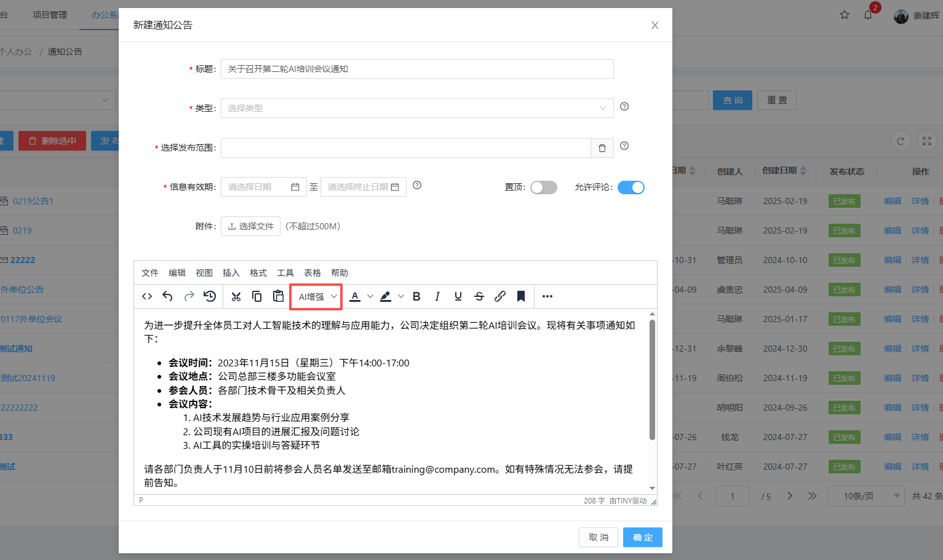Enable the 置顶 toggle
This screenshot has width=943, height=560.
click(x=543, y=187)
